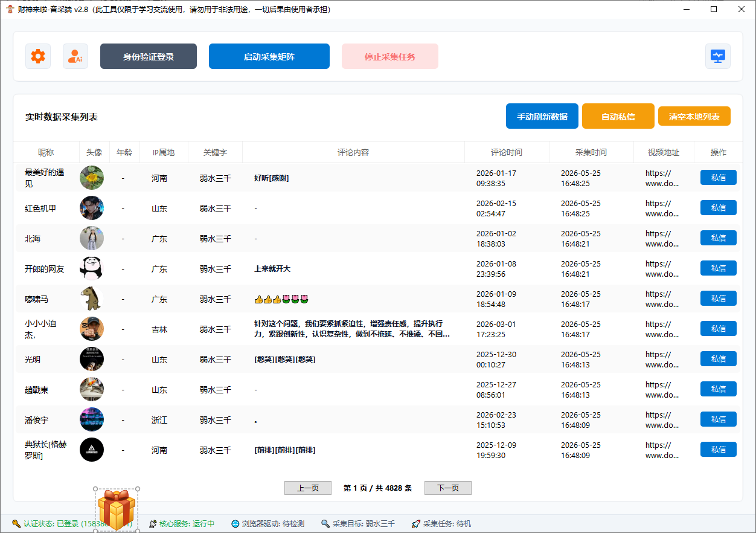Open panda avatar of 开朗的网友
The width and height of the screenshot is (756, 533).
[x=92, y=268]
